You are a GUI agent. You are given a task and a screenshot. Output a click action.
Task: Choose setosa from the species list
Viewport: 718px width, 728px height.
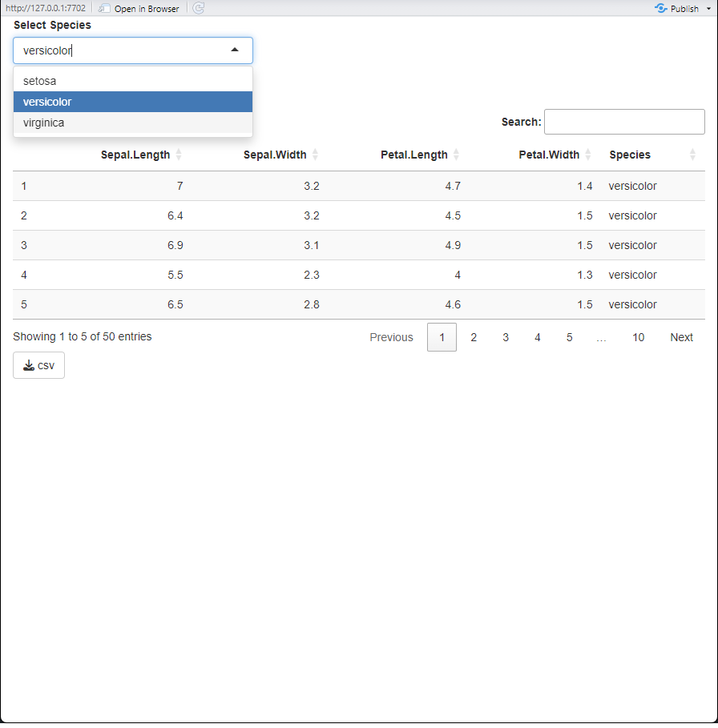(133, 81)
